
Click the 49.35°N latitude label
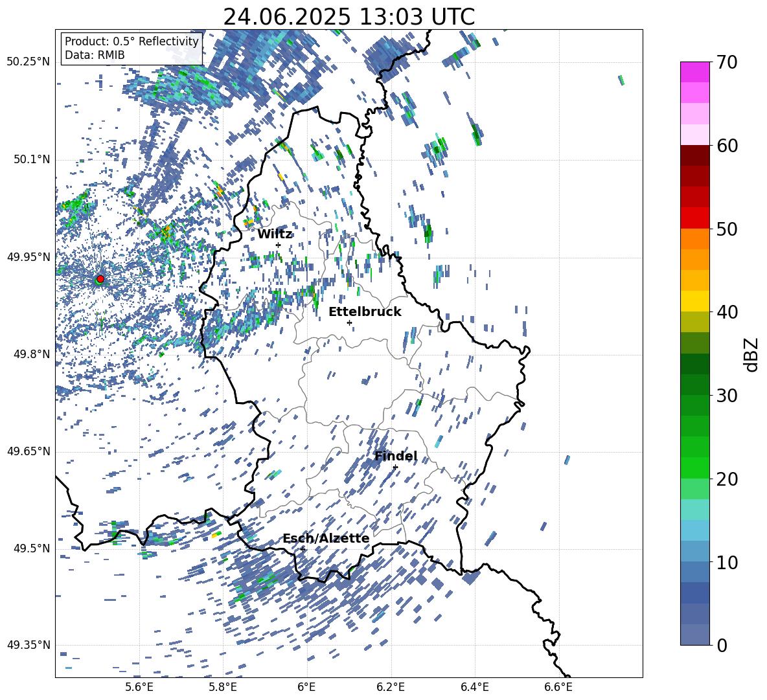(x=29, y=645)
